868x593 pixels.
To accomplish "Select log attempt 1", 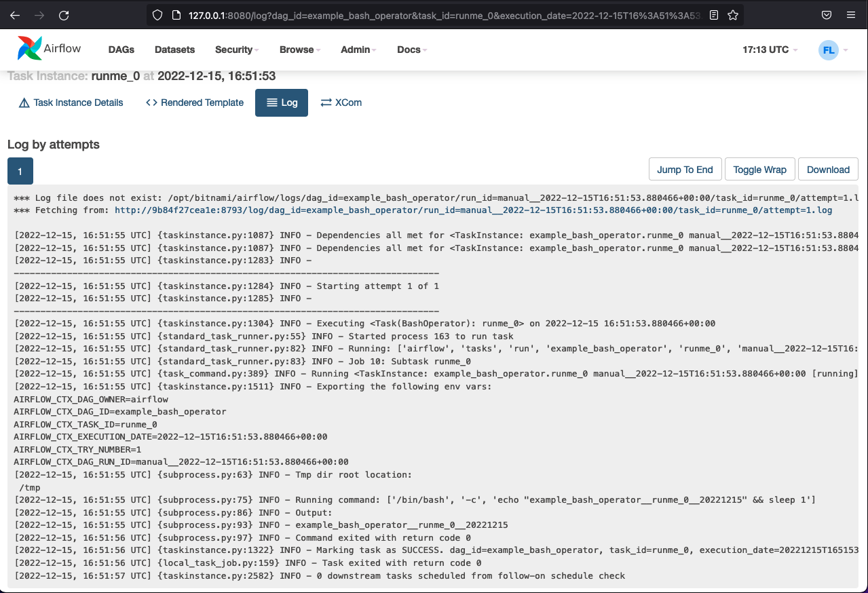I will click(x=20, y=171).
